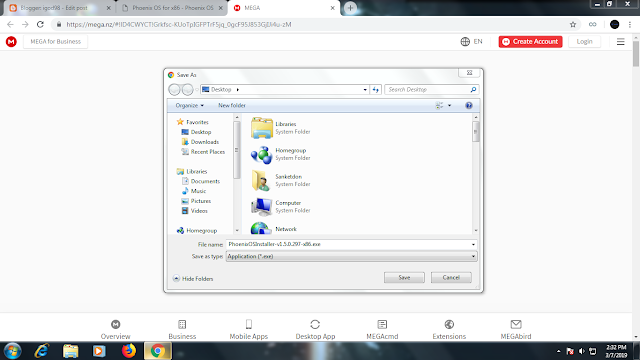Close the Blogger tab

(109, 8)
